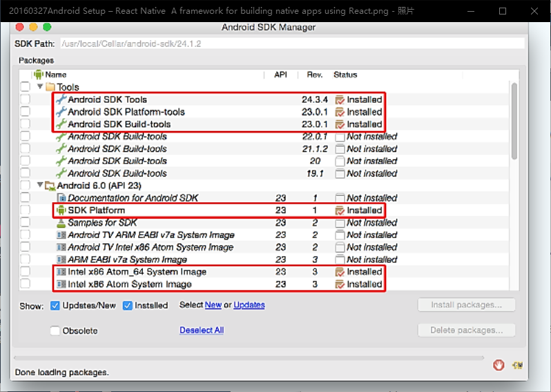Enable the Obsolete checkbox

point(55,331)
